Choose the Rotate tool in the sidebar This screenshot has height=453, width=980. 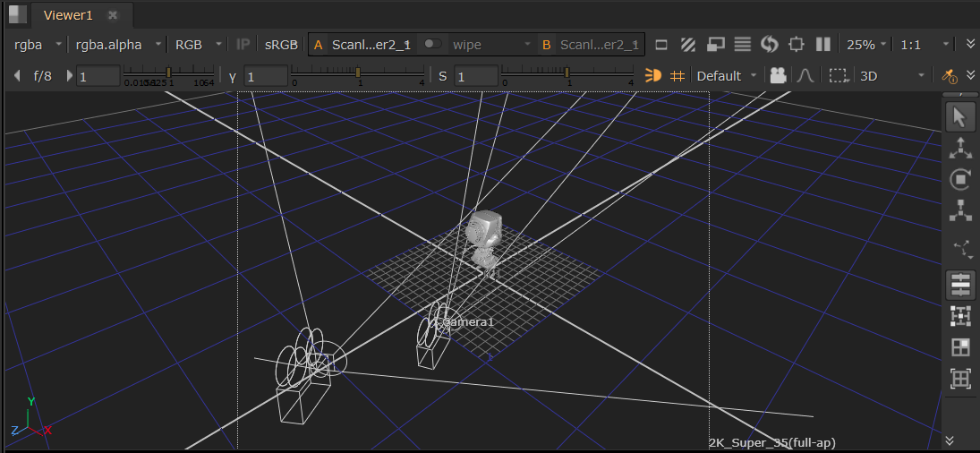click(960, 179)
